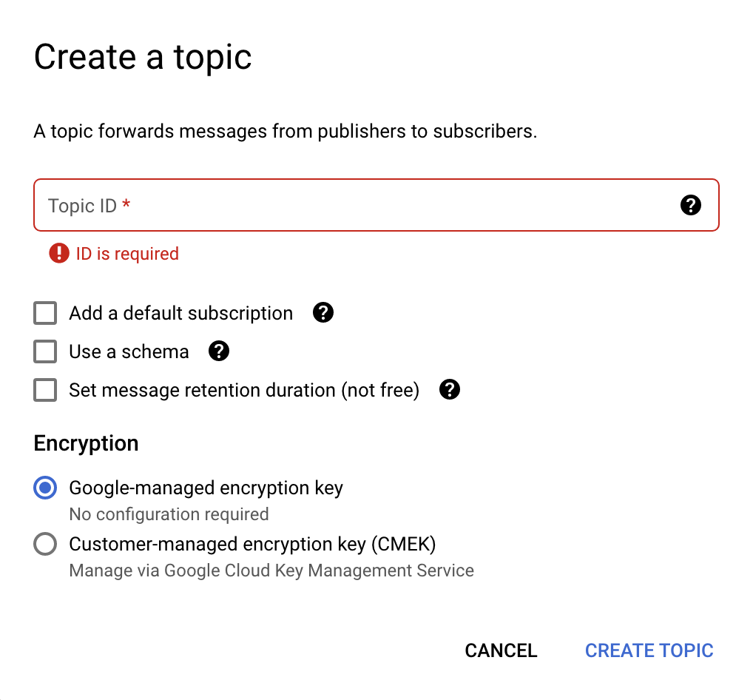Screen dimensions: 753x700
Task: Click the CREATE TOPIC button
Action: tap(649, 650)
